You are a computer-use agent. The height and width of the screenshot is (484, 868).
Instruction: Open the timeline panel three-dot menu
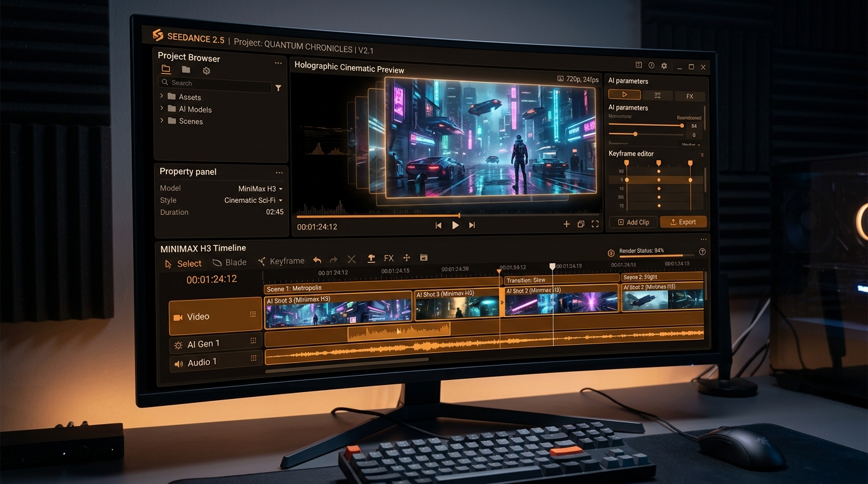click(x=703, y=239)
